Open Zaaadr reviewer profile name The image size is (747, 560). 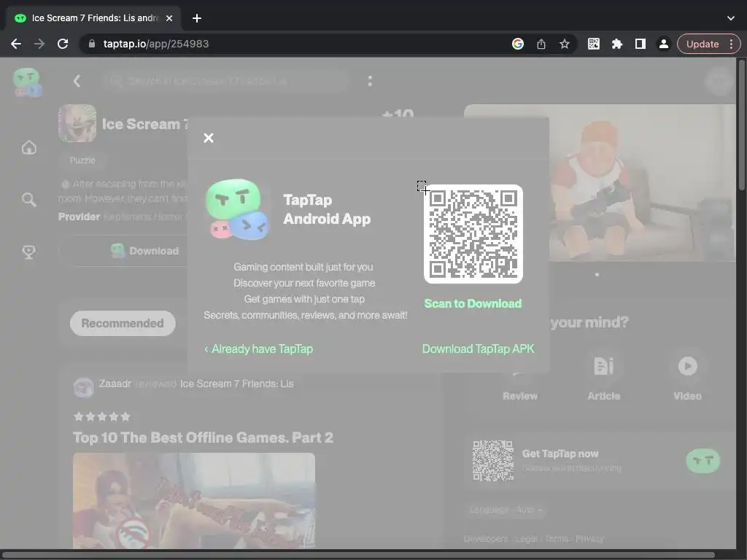click(x=115, y=384)
